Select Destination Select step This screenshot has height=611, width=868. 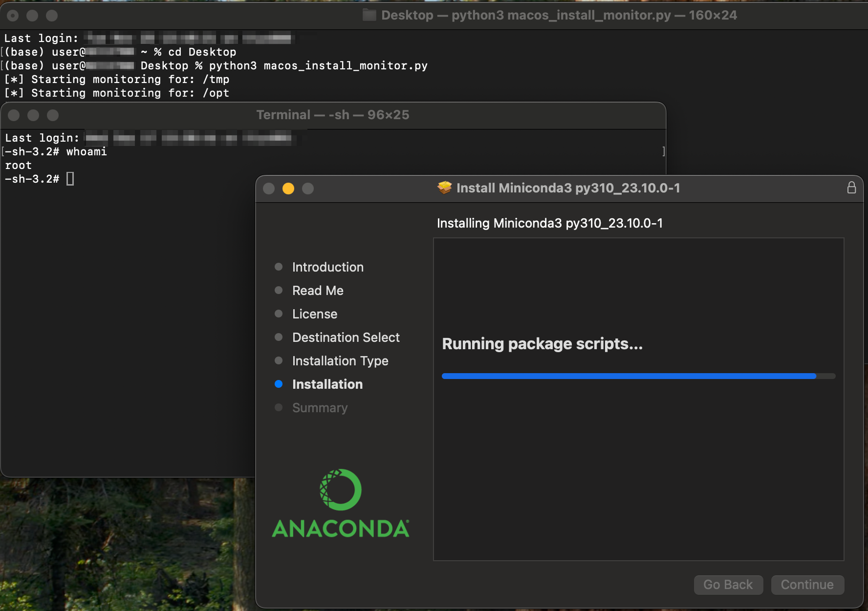(346, 337)
